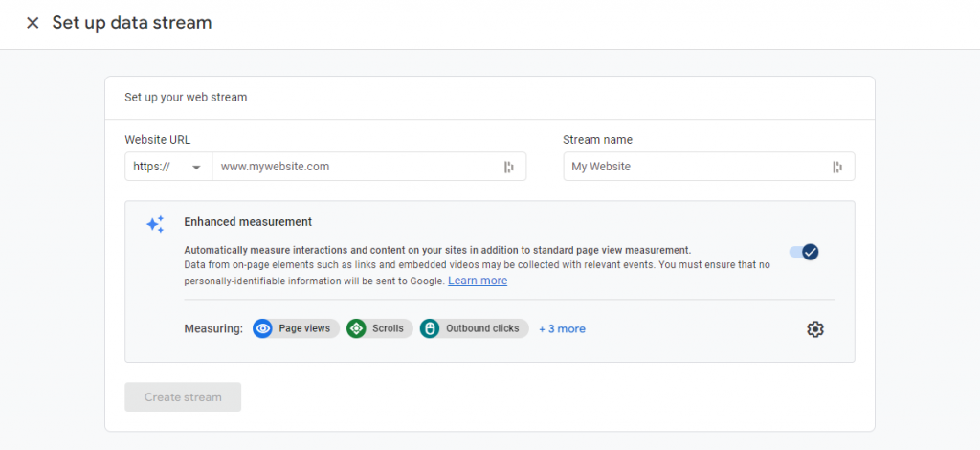The height and width of the screenshot is (450, 980).
Task: Click the Outbound clicks mouse icon
Action: coord(430,328)
